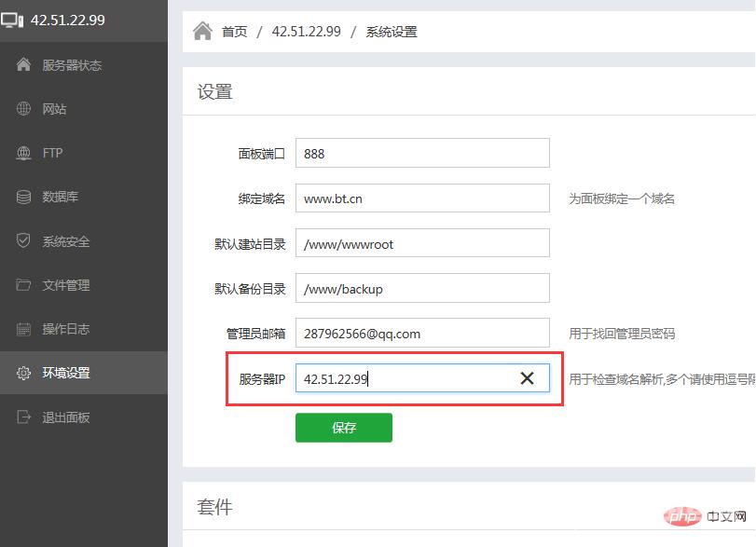Click the folder icon for file management
The image size is (756, 547).
24,285
